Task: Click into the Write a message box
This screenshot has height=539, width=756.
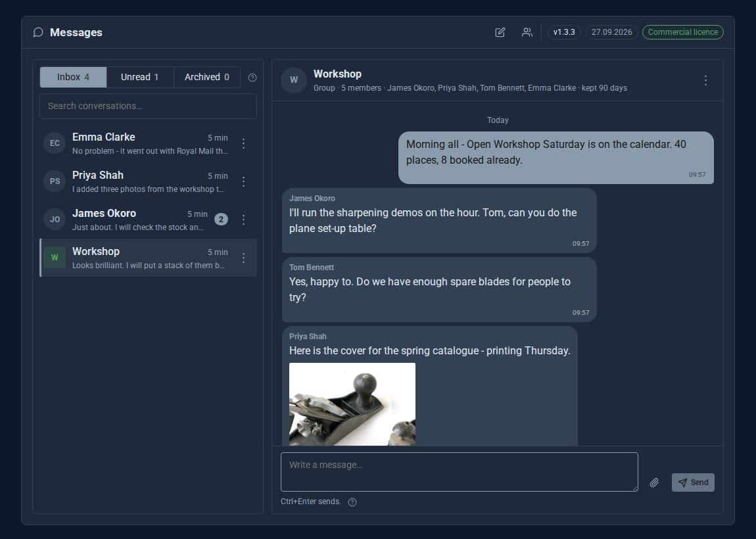Action: [x=460, y=472]
